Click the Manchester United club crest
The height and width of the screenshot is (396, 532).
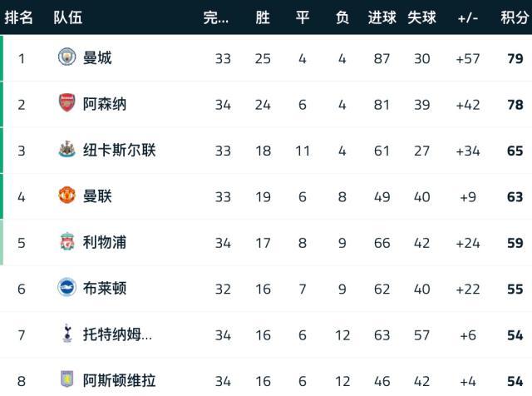pos(66,196)
